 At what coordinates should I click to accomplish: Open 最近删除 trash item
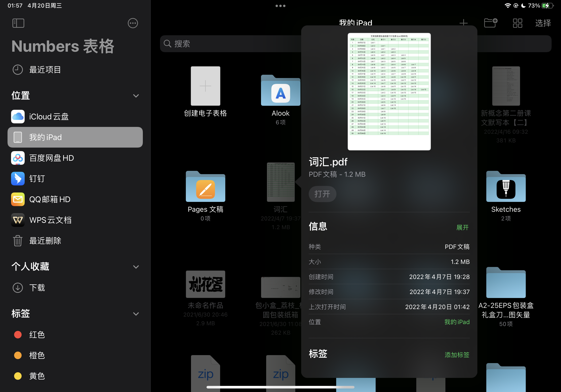point(45,241)
